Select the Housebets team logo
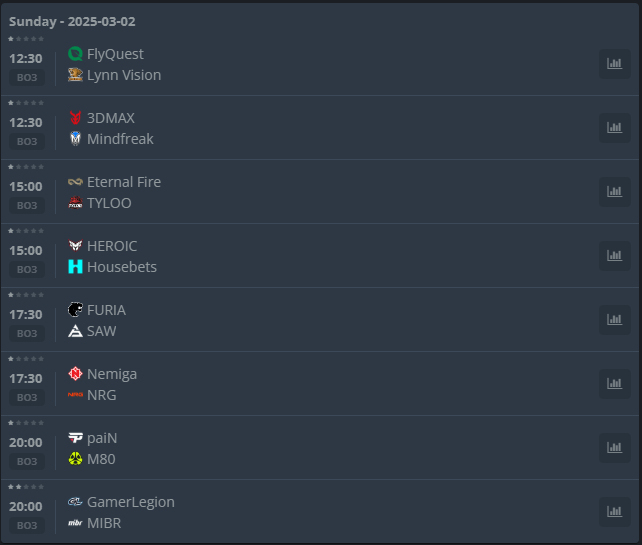The height and width of the screenshot is (545, 642). click(75, 267)
